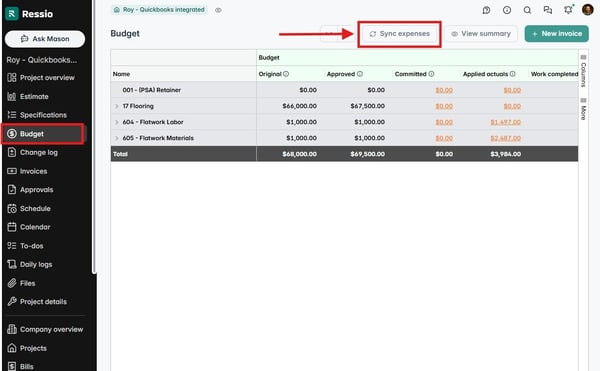This screenshot has height=371, width=600.
Task: Click the Name column header
Action: [x=183, y=74]
